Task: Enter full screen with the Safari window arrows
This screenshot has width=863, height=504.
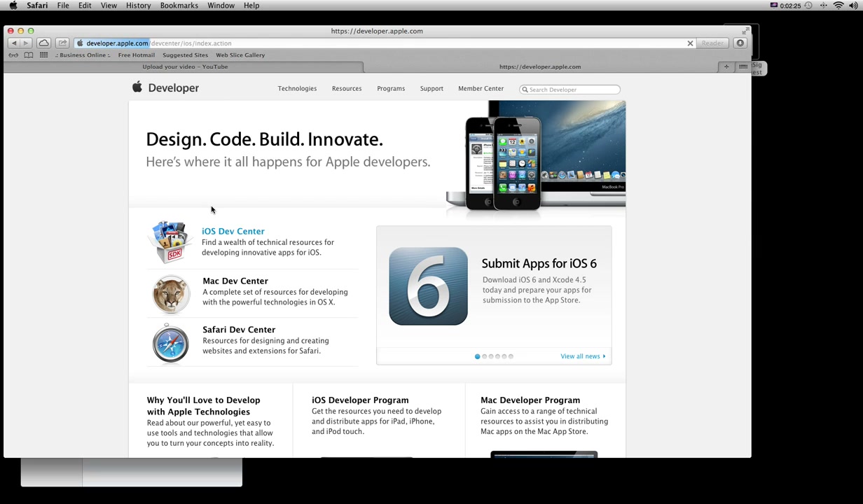Action: click(745, 31)
